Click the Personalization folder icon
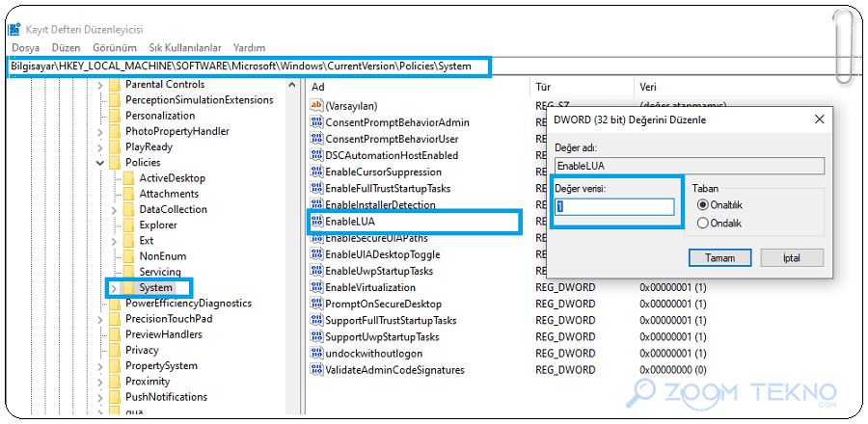The width and height of the screenshot is (868, 424). click(115, 116)
